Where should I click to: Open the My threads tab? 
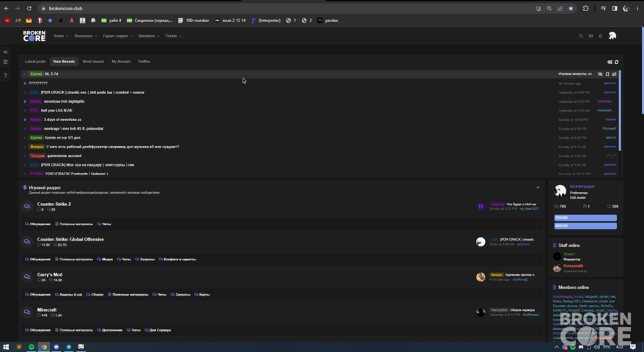pos(121,62)
